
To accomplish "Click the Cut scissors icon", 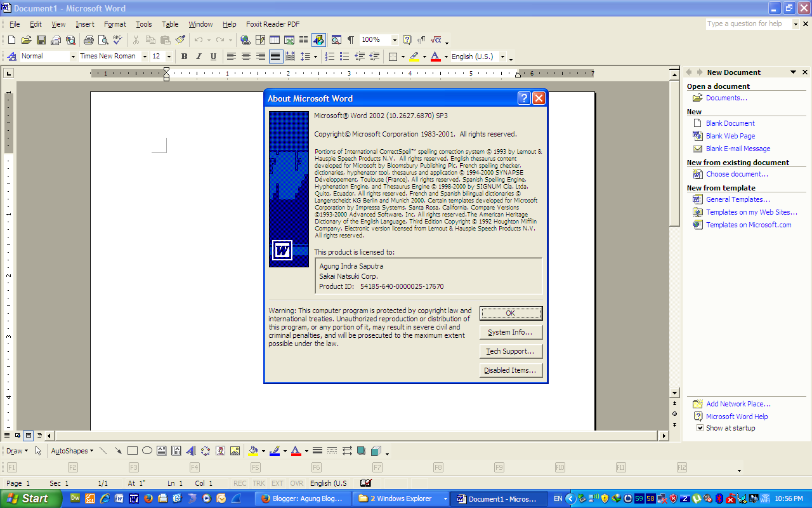I will pyautogui.click(x=136, y=40).
